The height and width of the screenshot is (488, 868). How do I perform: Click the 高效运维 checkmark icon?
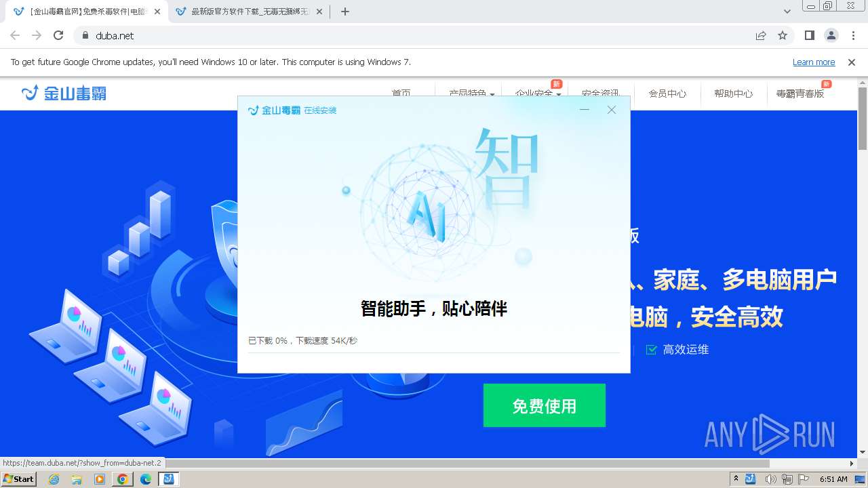coord(652,350)
